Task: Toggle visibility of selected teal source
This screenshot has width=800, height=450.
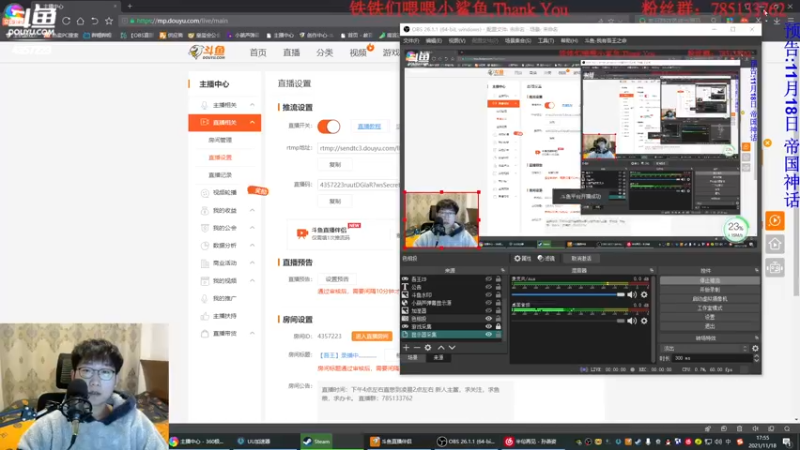Action: coord(488,334)
